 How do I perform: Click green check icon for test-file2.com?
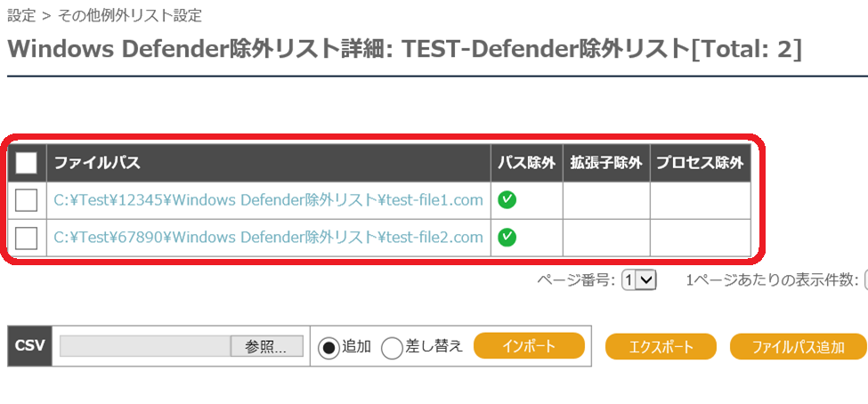tap(507, 238)
